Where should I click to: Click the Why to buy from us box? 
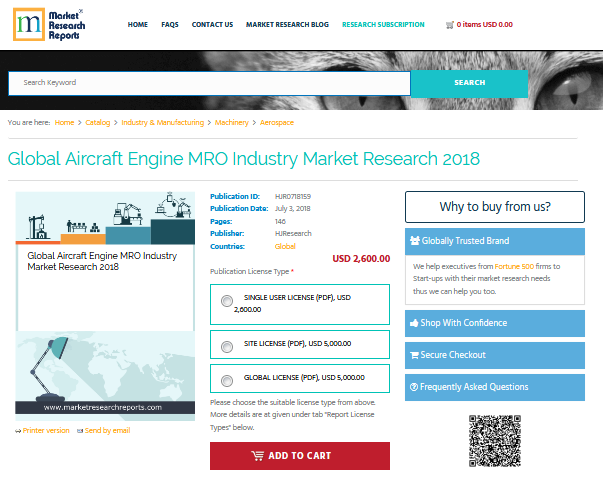[495, 207]
